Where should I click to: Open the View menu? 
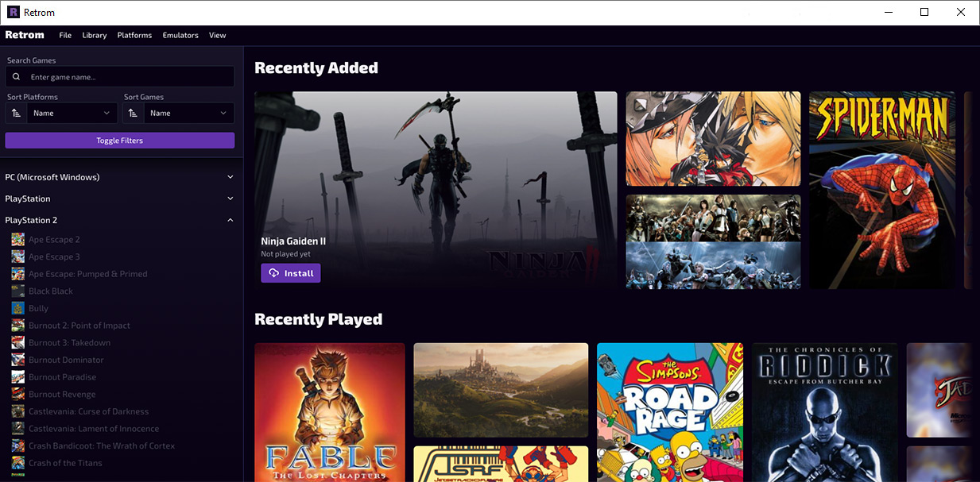(x=218, y=35)
